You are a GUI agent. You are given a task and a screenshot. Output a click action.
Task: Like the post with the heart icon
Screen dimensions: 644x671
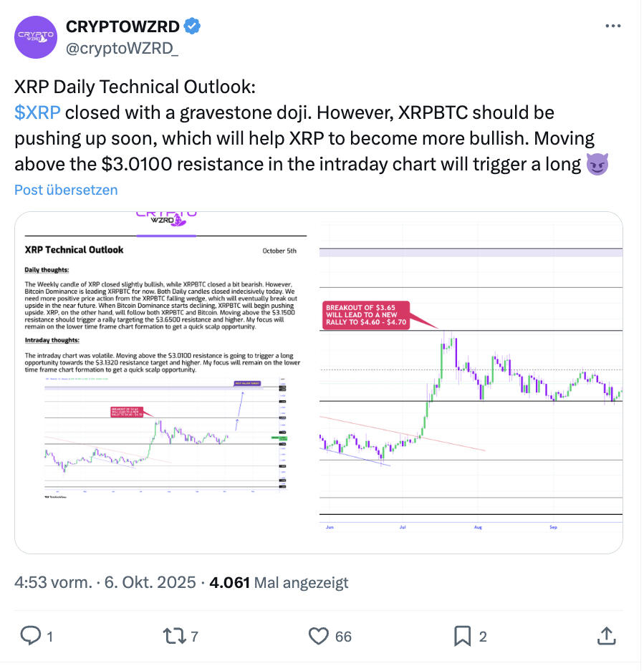pos(318,635)
